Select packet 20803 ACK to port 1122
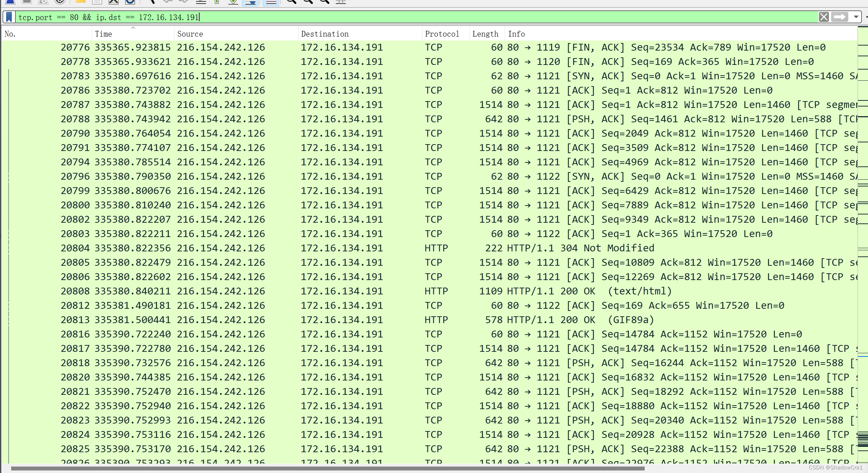Image resolution: width=868 pixels, height=473 pixels. 429,234
